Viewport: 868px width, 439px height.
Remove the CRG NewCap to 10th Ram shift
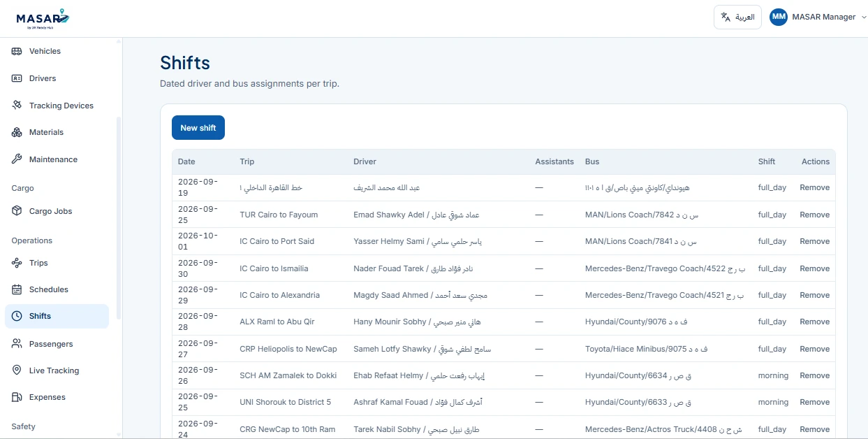814,429
